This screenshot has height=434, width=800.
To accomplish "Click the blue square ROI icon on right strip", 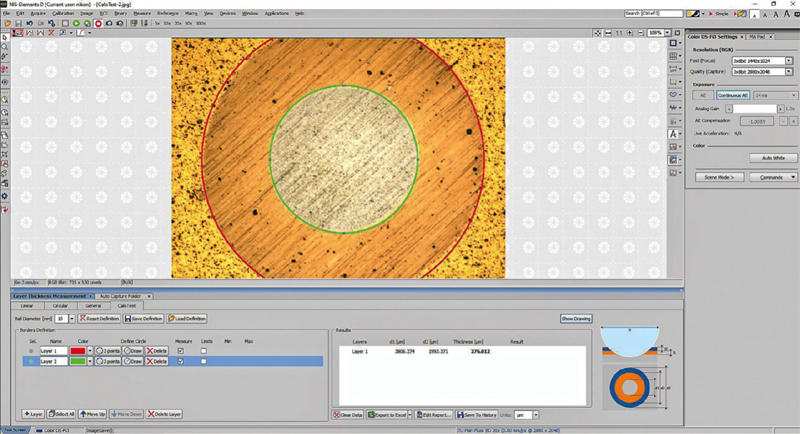I will [673, 43].
